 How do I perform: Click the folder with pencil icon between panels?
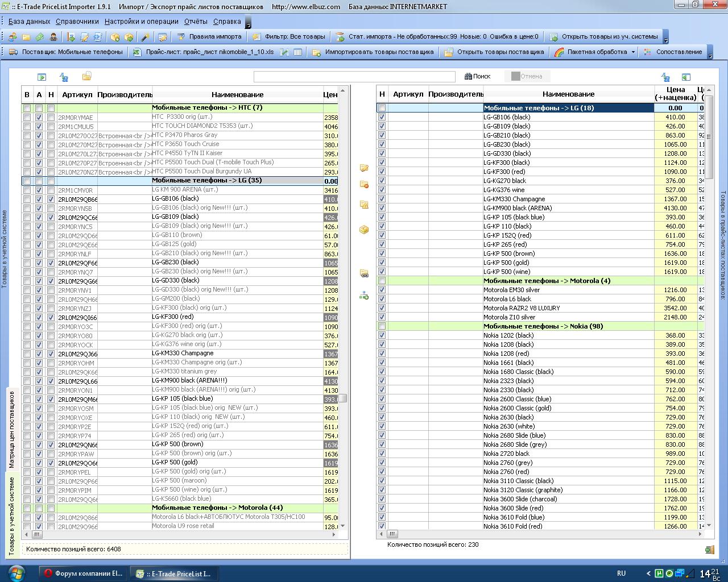click(x=364, y=168)
